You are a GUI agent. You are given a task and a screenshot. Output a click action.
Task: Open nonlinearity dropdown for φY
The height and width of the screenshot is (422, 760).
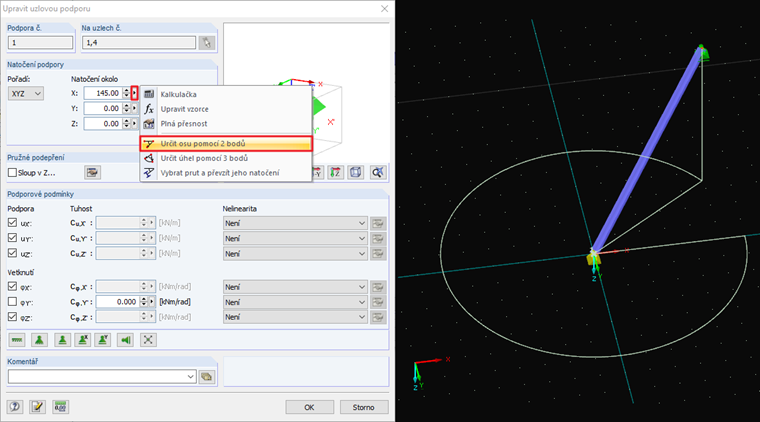pos(295,302)
